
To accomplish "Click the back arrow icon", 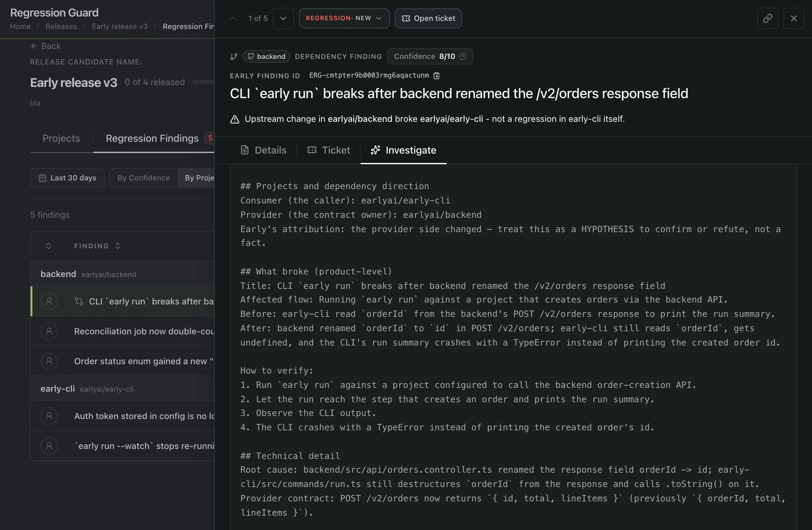I will 34,46.
